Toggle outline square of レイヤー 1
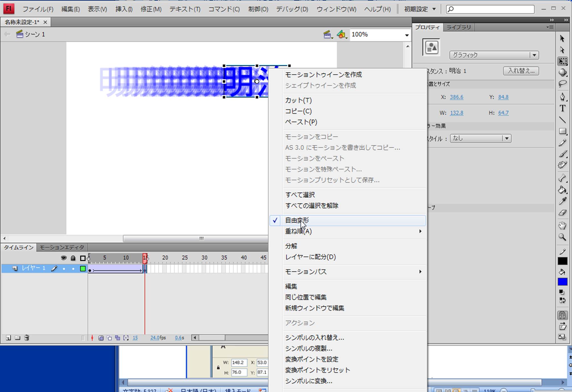The height and width of the screenshot is (392, 572). 83,268
